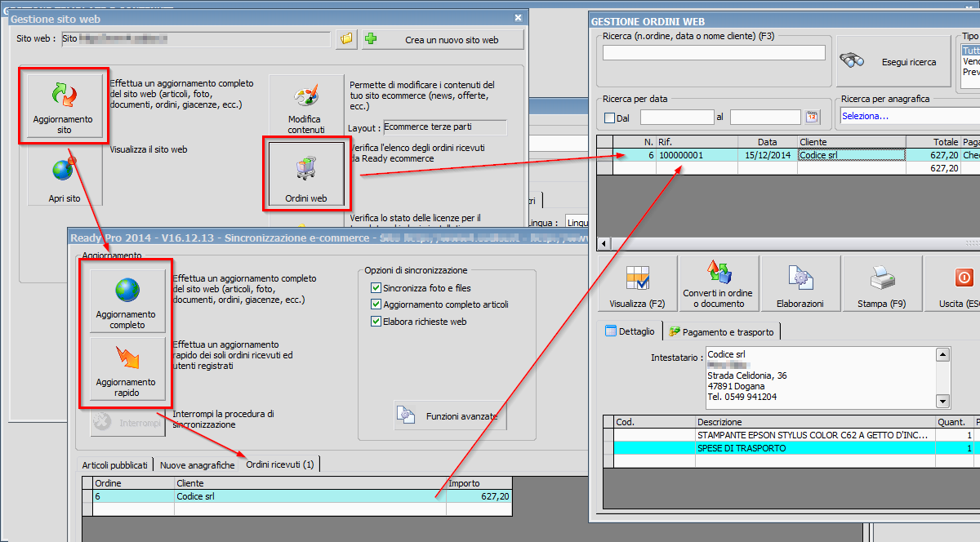
Task: Select the Ordini ricevuti (1) tab
Action: coord(280,464)
